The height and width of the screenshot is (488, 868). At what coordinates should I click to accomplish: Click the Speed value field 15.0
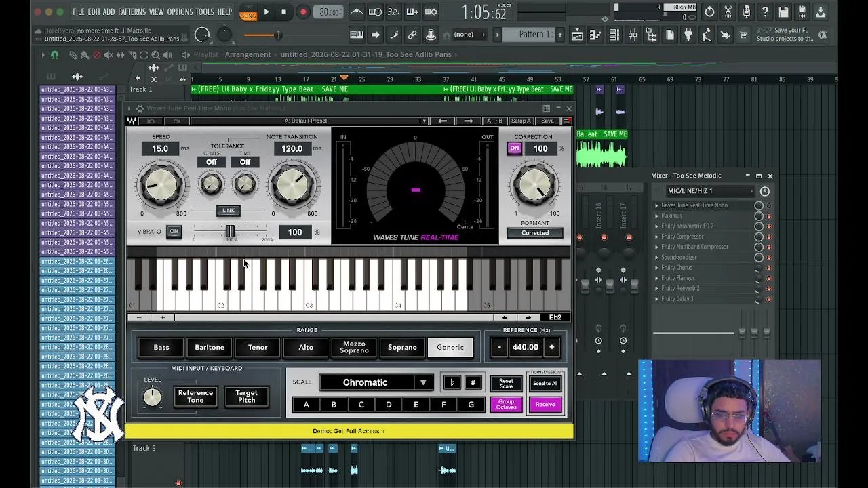coord(160,148)
